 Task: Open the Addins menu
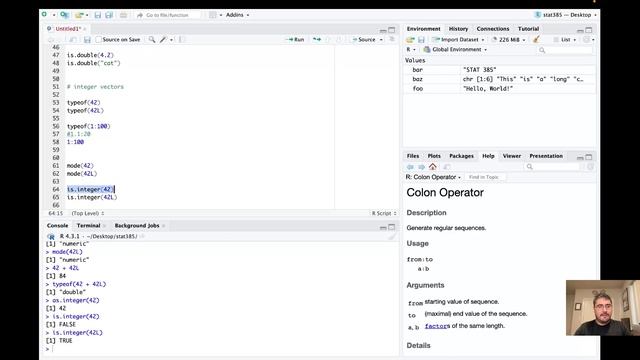[x=237, y=15]
